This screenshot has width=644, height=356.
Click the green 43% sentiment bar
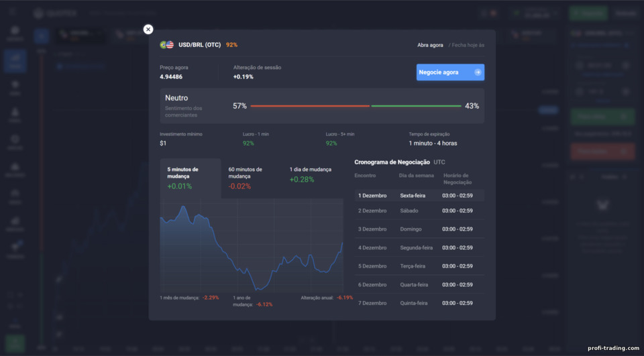click(x=416, y=106)
